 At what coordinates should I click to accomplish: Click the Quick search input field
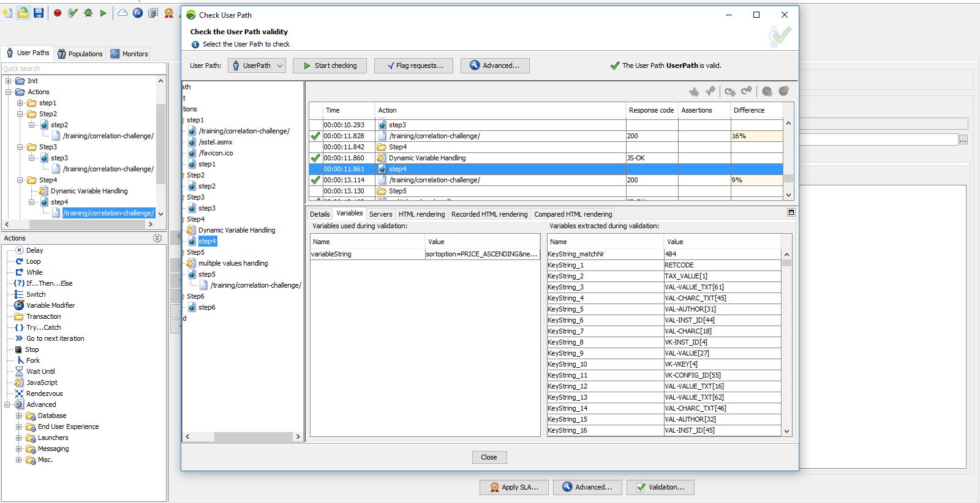[84, 69]
